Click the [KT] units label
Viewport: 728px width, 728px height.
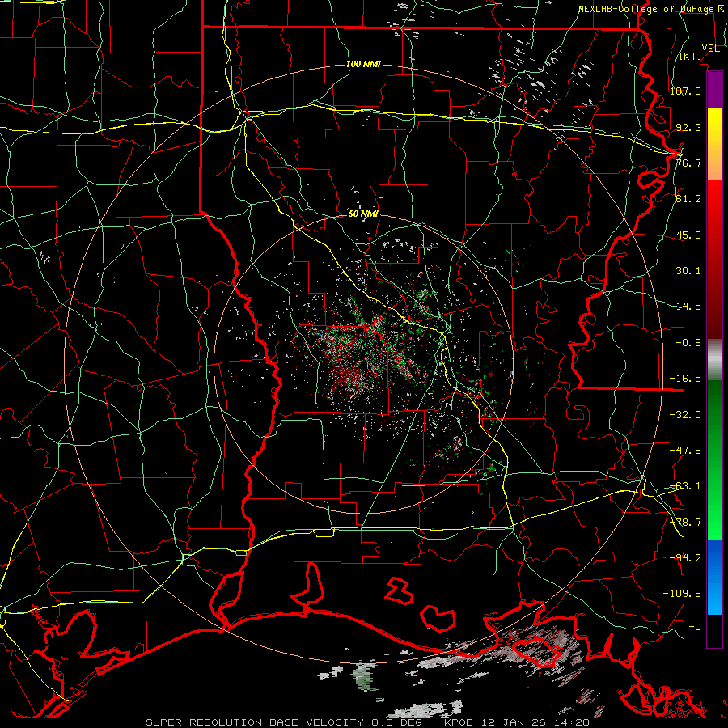(691, 56)
